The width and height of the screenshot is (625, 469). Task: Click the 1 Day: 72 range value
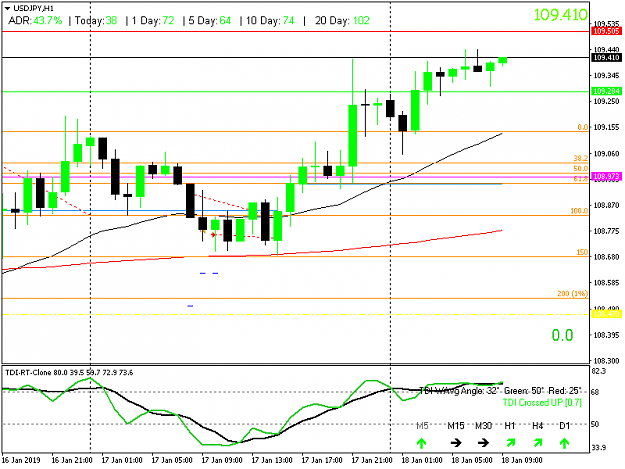tap(153, 20)
